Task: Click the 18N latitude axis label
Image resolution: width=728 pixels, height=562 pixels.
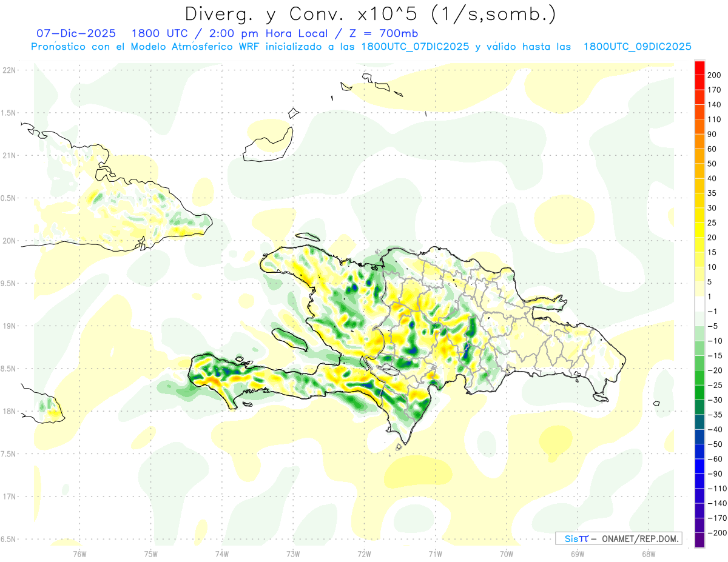Action: (9, 412)
